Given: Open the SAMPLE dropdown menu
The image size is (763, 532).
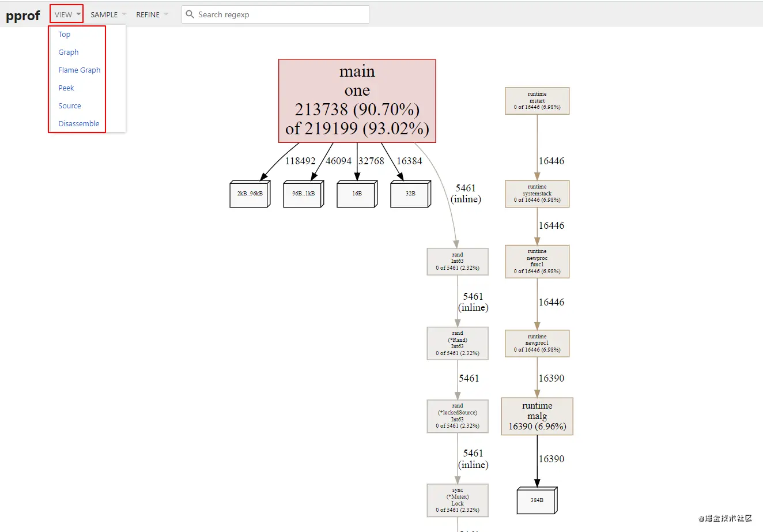Looking at the screenshot, I should 108,14.
